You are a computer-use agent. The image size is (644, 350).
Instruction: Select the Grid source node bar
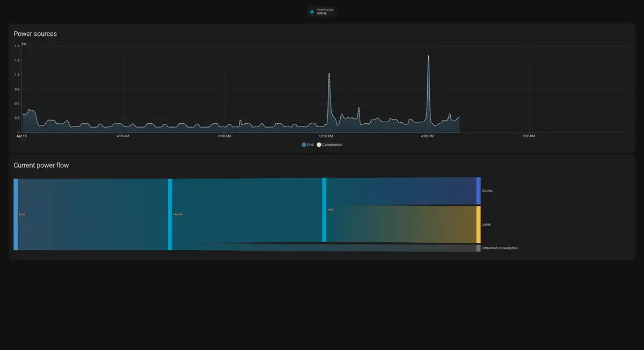pyautogui.click(x=16, y=214)
